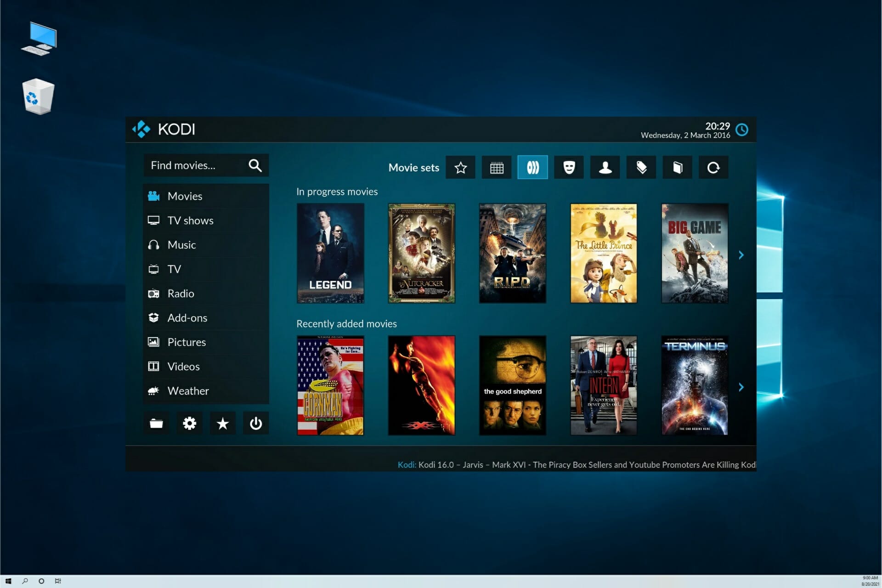
Task: Select the Refresh/Rescan icon in toolbar
Action: [x=714, y=167]
